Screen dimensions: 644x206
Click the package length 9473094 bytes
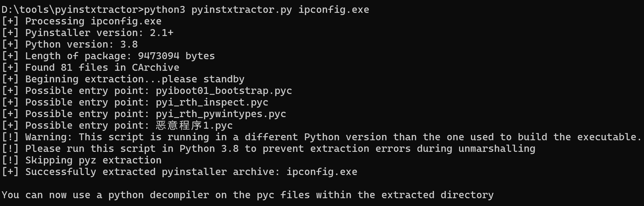click(x=176, y=56)
